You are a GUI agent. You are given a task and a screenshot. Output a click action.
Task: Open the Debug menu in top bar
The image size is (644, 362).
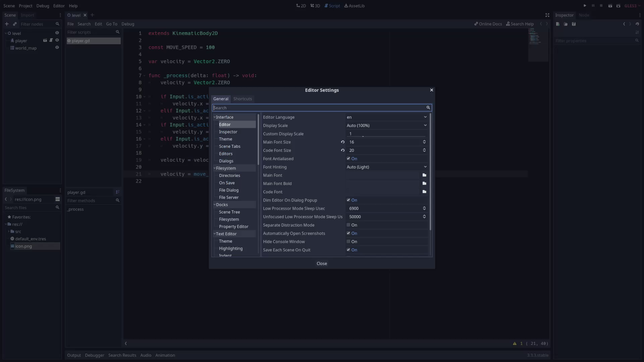(43, 6)
